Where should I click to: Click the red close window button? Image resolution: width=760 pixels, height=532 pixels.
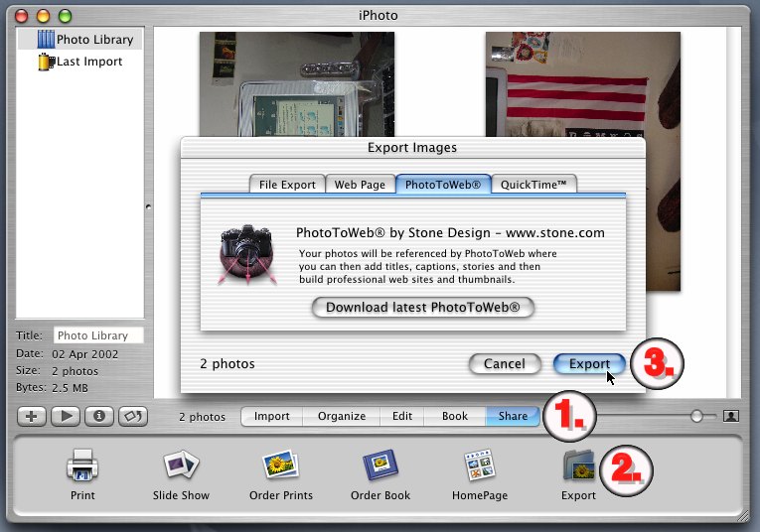coord(21,16)
